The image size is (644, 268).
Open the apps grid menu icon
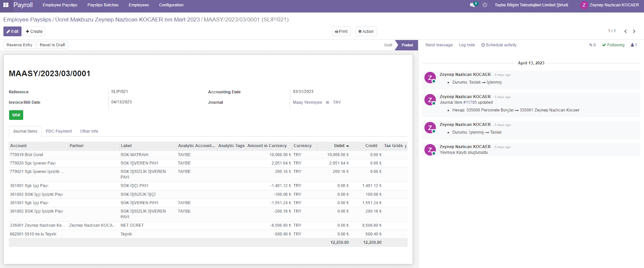(6, 5)
